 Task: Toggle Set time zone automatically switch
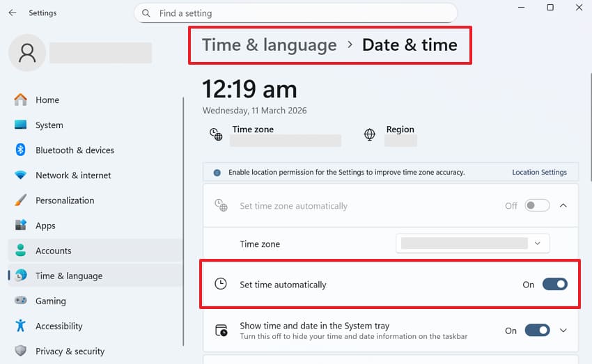tap(537, 205)
